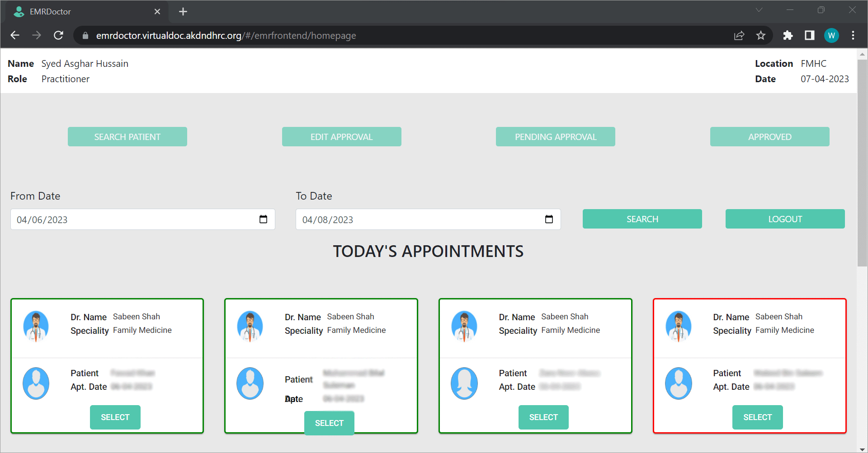The height and width of the screenshot is (453, 868).
Task: Click the forward navigation arrow
Action: pyautogui.click(x=37, y=35)
